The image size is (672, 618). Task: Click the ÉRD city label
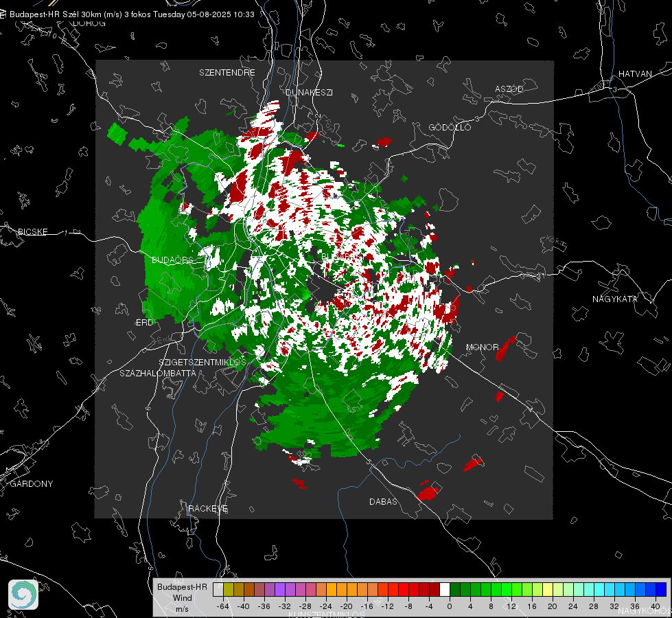pos(144,323)
